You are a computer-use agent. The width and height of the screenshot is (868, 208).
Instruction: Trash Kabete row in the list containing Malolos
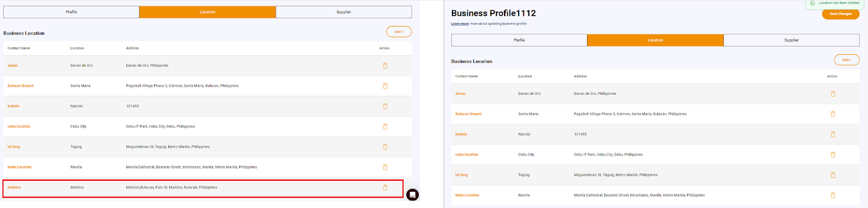coord(385,106)
